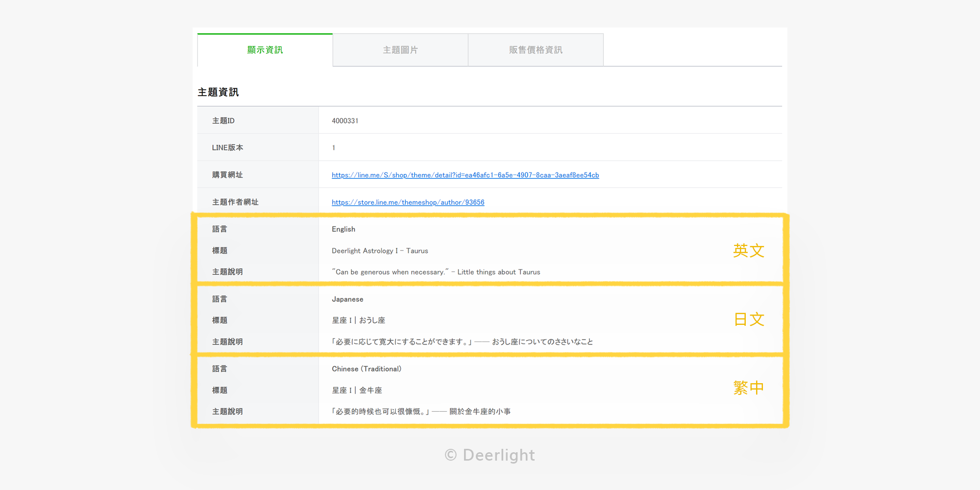Select the English description about Taurus
This screenshot has width=980, height=490.
coord(436,272)
